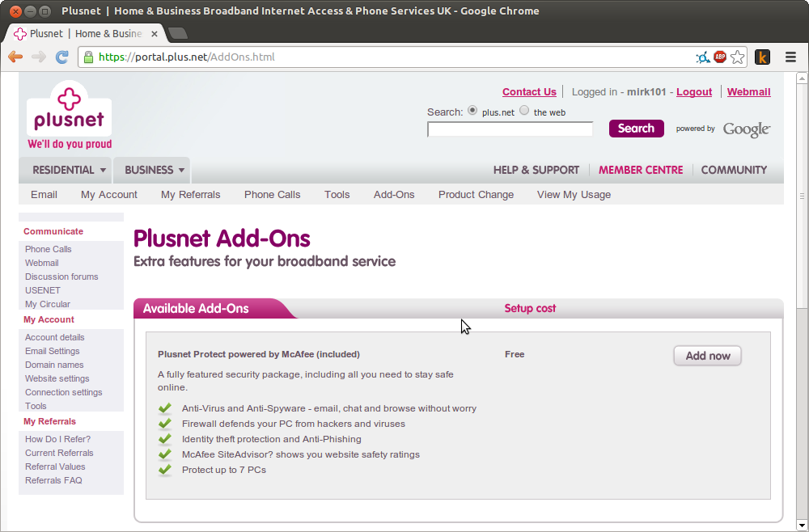Open Email Settings in the sidebar

52,351
